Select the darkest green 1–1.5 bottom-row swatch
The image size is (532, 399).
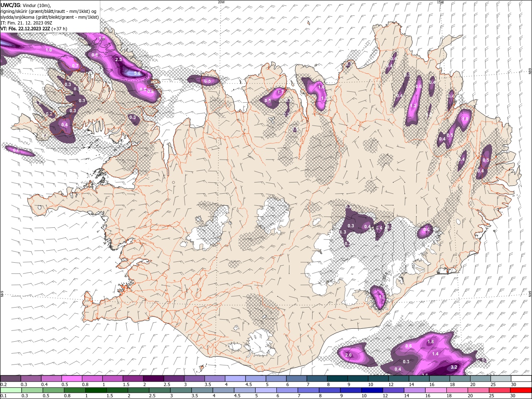(x=96, y=390)
